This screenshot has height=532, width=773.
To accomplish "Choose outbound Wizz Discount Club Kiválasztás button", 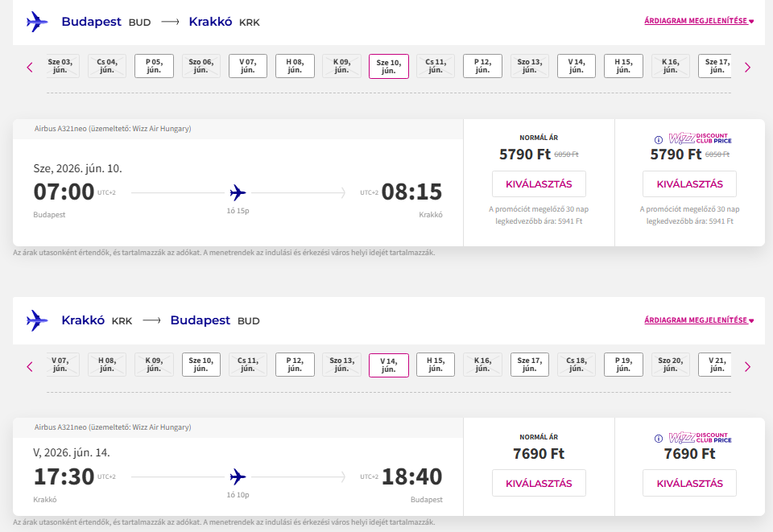I will pyautogui.click(x=689, y=184).
